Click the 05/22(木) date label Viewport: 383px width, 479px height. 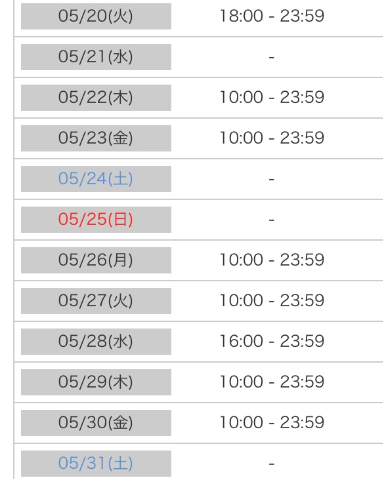[96, 97]
